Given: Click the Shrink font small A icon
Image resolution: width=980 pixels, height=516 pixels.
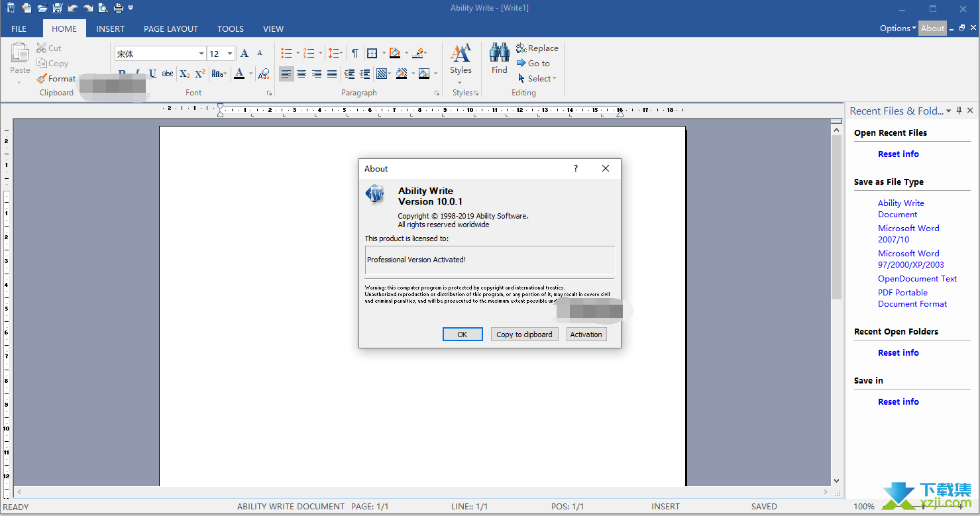Looking at the screenshot, I should pos(260,54).
